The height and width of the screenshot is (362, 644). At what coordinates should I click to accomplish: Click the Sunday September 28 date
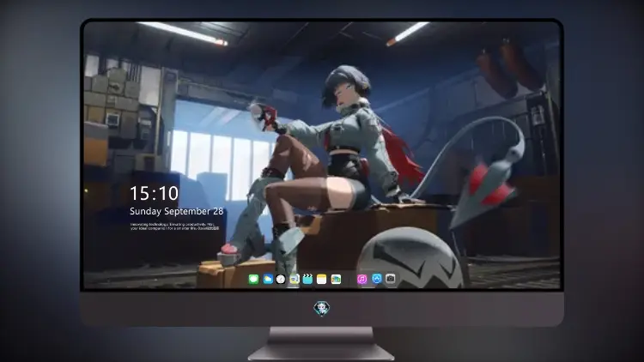click(177, 211)
